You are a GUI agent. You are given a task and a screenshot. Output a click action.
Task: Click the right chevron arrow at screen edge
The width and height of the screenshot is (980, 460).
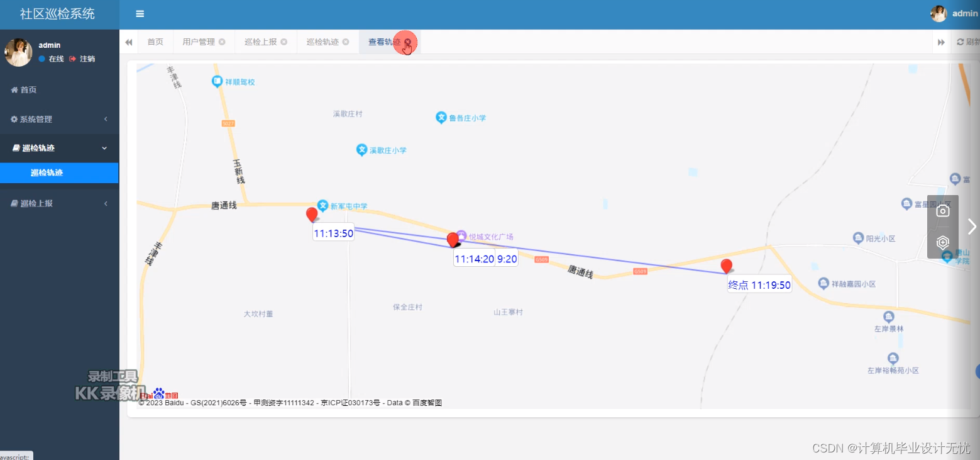[972, 227]
